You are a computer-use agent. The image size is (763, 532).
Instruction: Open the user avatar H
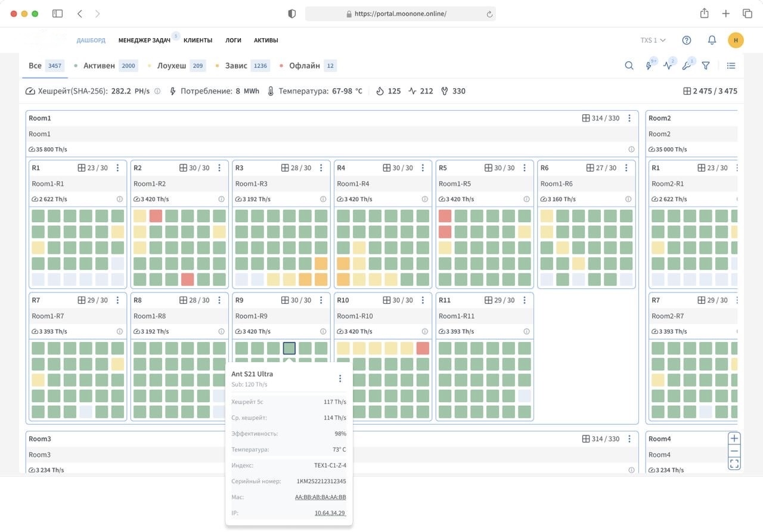pyautogui.click(x=736, y=41)
